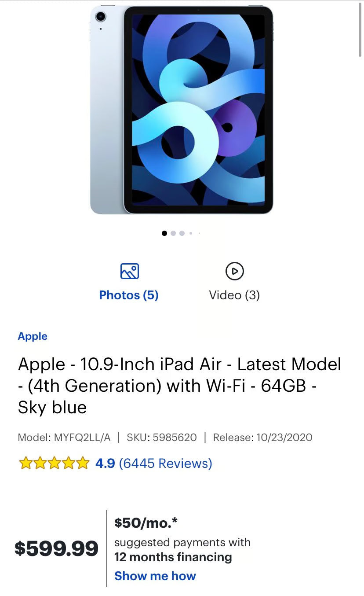Click the iPad Air product title
This screenshot has height=596, width=364.
(x=179, y=386)
